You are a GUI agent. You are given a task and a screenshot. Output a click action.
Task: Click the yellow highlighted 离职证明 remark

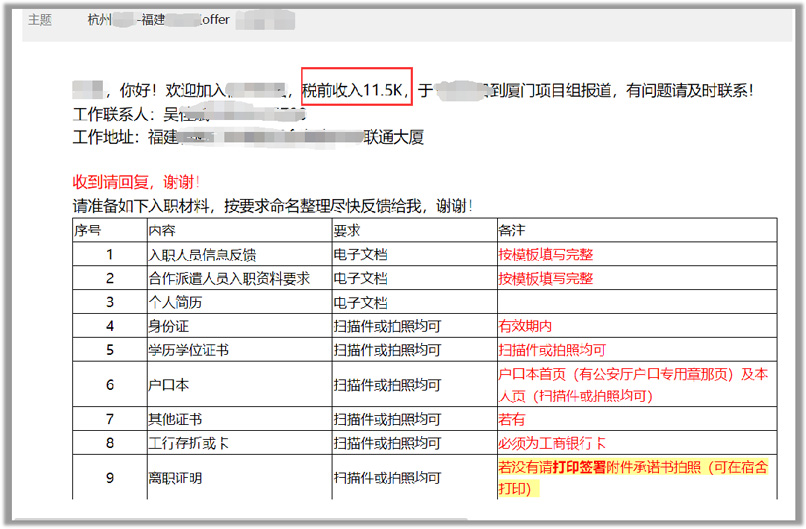(x=632, y=478)
